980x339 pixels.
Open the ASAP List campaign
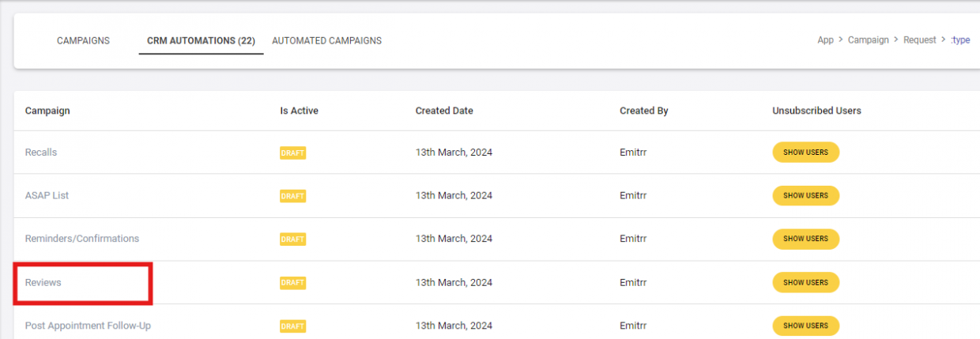[x=47, y=195]
